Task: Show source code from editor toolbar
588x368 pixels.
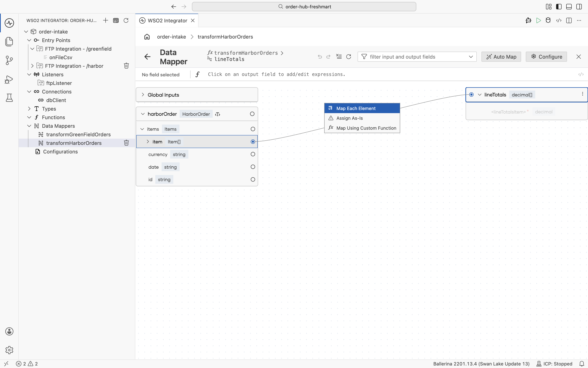Action: pyautogui.click(x=559, y=20)
